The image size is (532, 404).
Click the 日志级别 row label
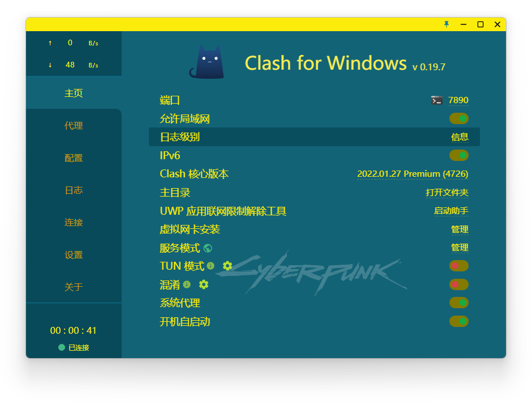click(x=180, y=137)
